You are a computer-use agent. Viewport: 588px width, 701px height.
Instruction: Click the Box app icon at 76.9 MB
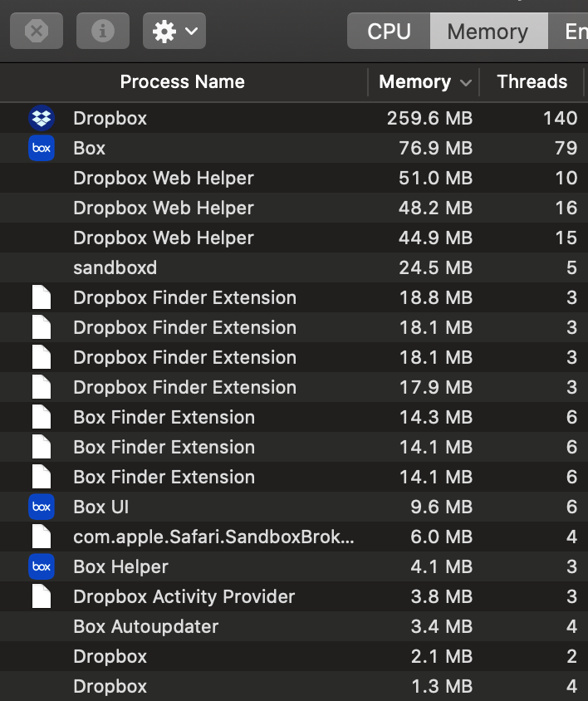pos(42,148)
